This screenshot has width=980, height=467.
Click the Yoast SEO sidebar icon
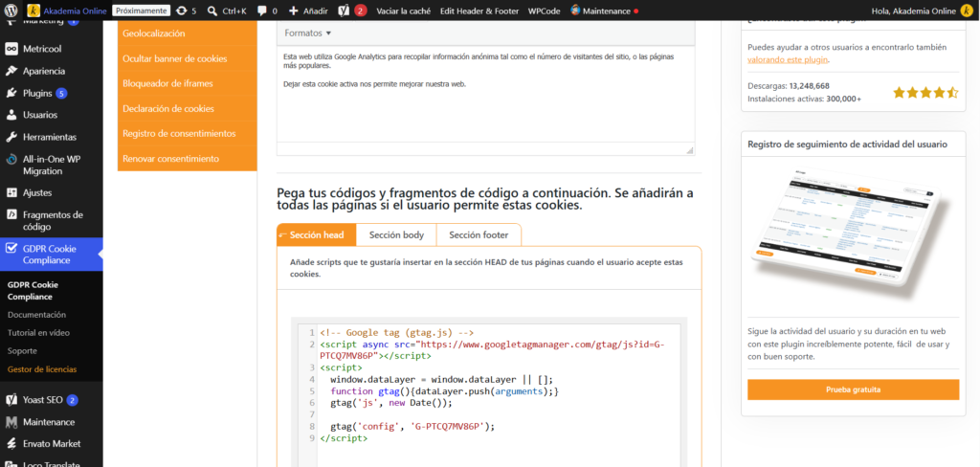pos(11,400)
